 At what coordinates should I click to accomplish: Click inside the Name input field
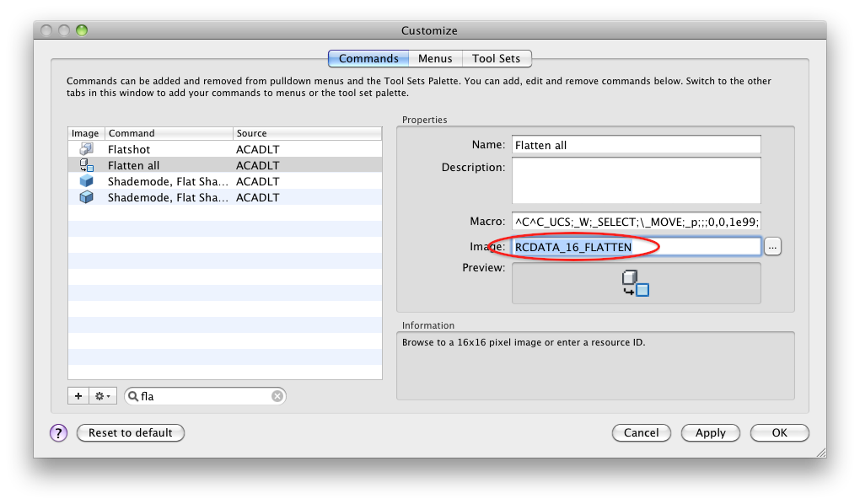pos(635,144)
